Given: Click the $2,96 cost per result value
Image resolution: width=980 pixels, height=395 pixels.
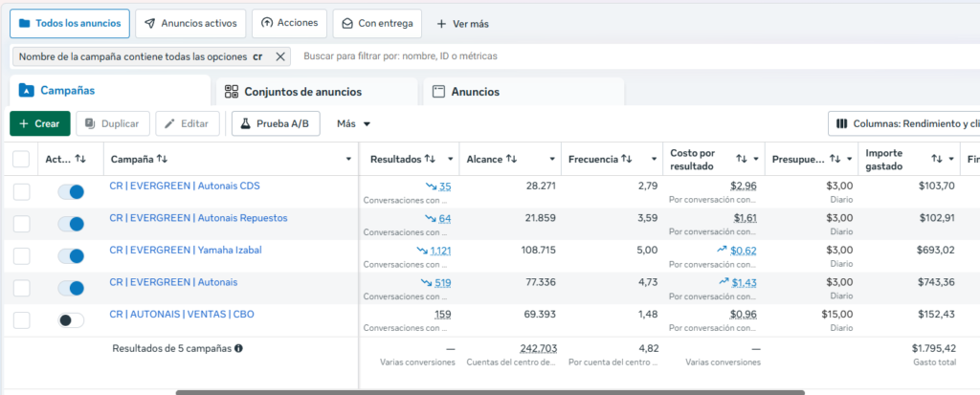Looking at the screenshot, I should 744,186.
